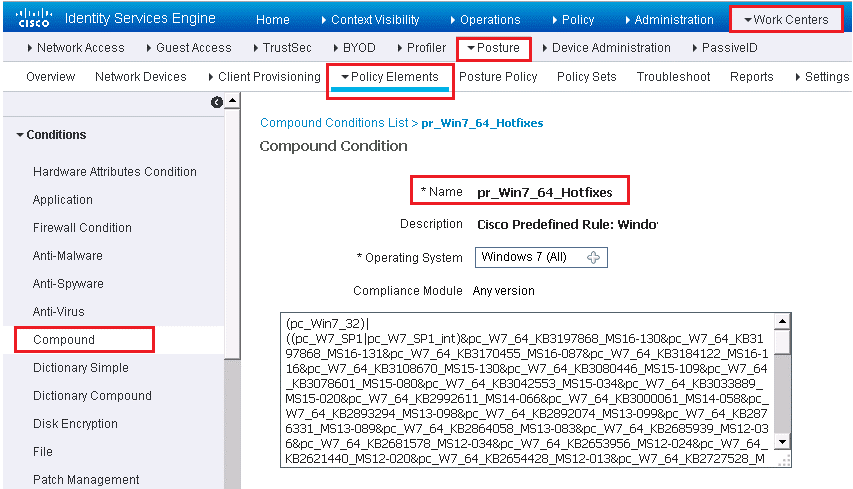Select Anti-Malware condition
Image resolution: width=853 pixels, height=489 pixels.
click(x=67, y=256)
